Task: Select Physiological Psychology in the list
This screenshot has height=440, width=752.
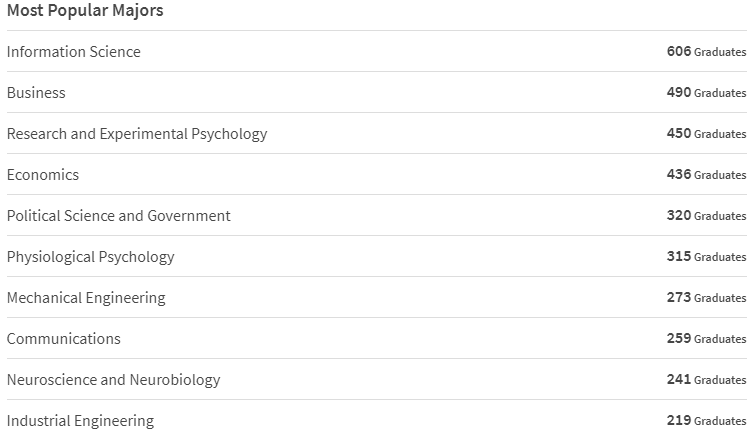Action: (x=91, y=257)
